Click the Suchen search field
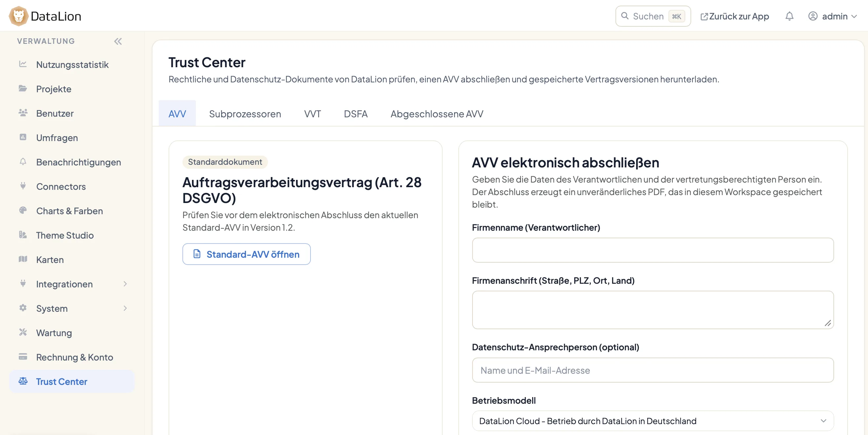 [x=653, y=16]
